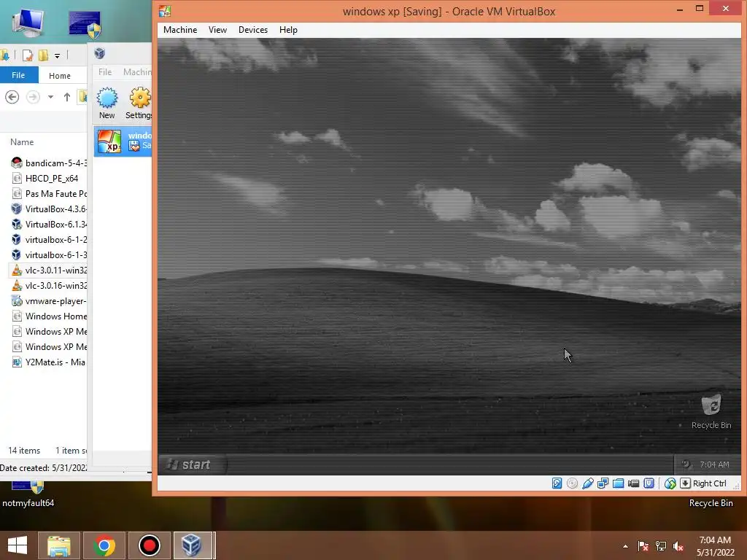The width and height of the screenshot is (747, 560).
Task: Click the network tray icon
Action: [661, 546]
